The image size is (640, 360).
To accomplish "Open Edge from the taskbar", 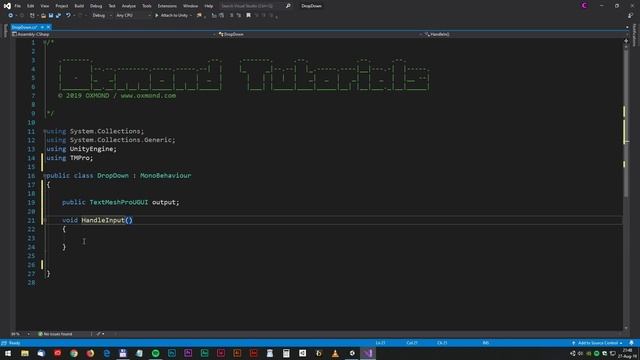I will 107,353.
